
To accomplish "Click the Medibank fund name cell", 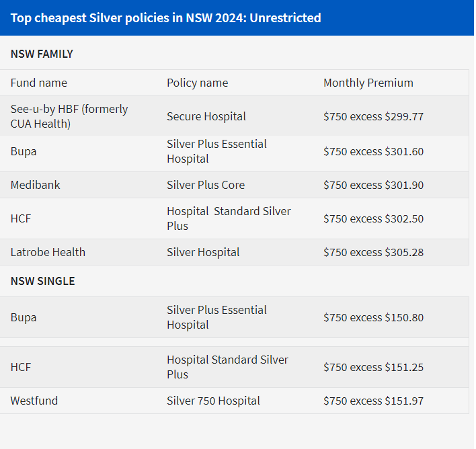I will coord(35,185).
